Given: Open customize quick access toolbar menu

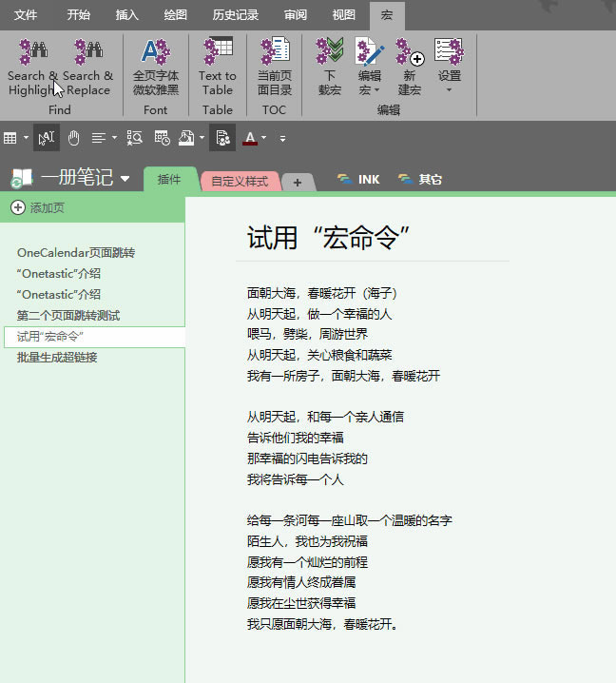Looking at the screenshot, I should (x=282, y=139).
